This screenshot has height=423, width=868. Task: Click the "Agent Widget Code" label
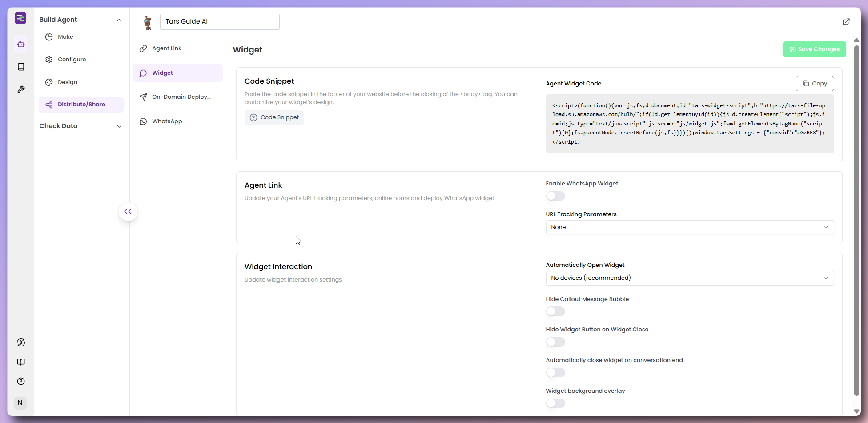coord(573,84)
